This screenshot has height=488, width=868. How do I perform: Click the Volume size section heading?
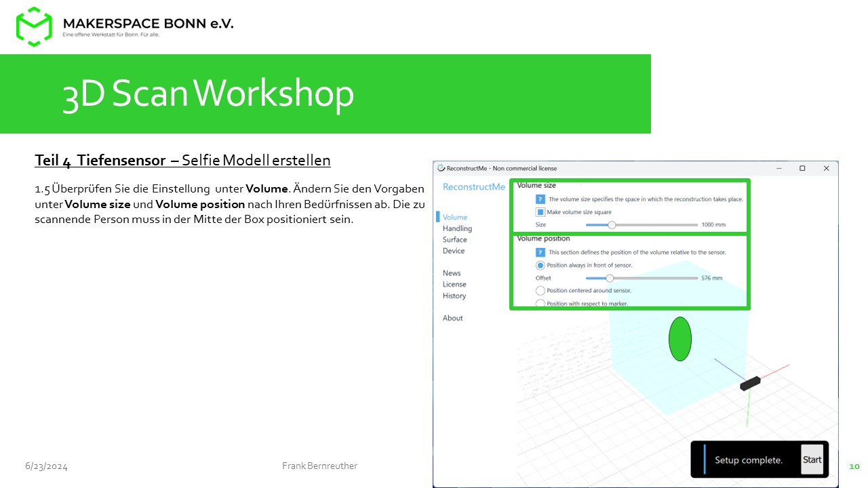[x=536, y=185]
